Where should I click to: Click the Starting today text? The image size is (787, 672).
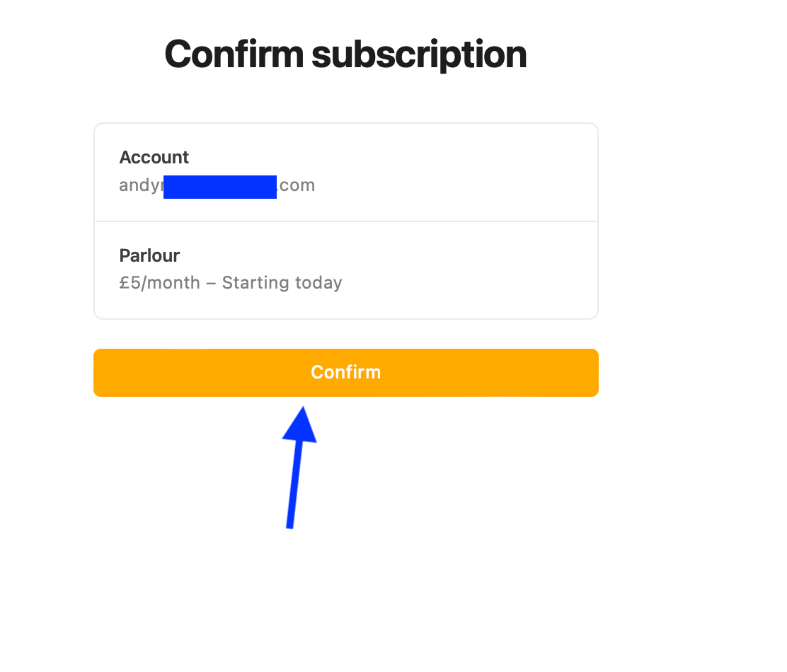pos(282,283)
